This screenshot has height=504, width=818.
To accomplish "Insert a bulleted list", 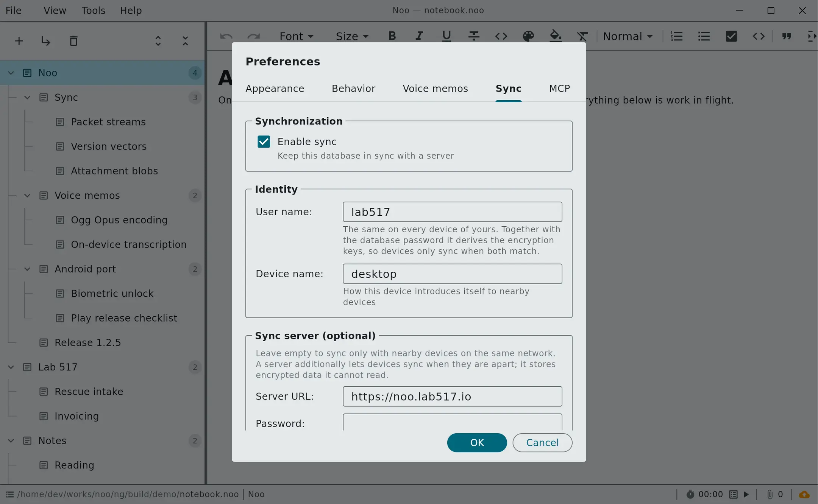I will [704, 36].
